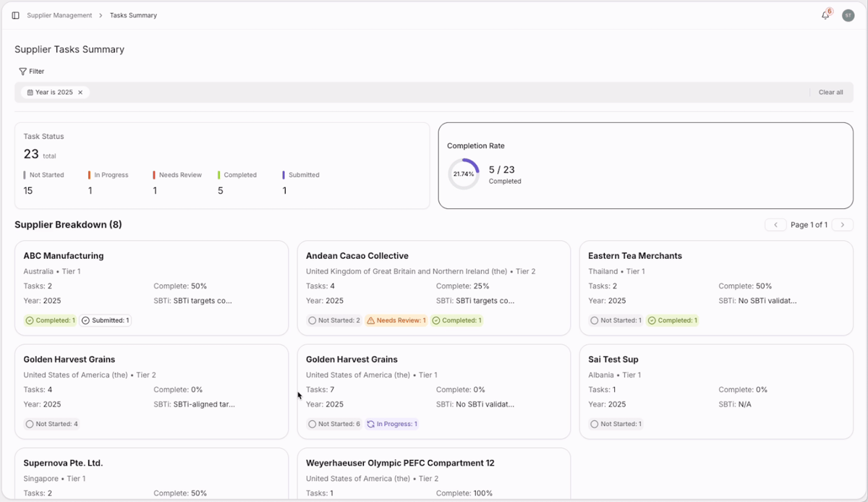The image size is (868, 502).
Task: Click the 23 total tasks figure
Action: click(31, 154)
